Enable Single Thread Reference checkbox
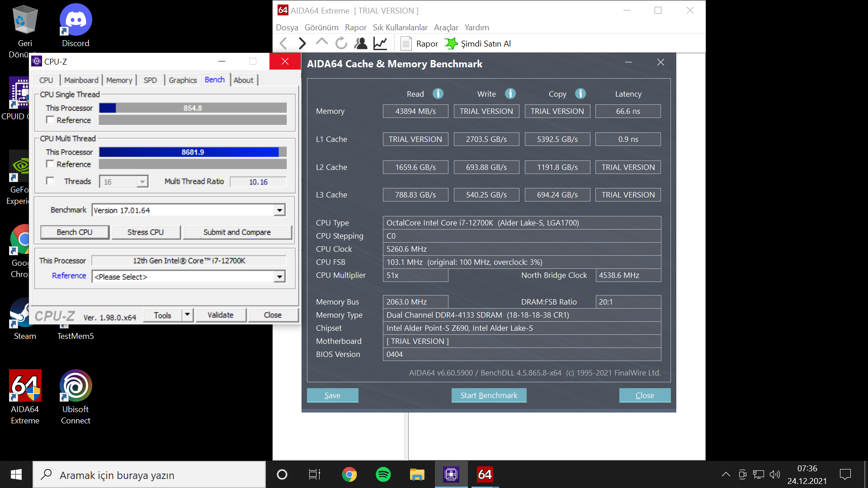 pyautogui.click(x=50, y=120)
